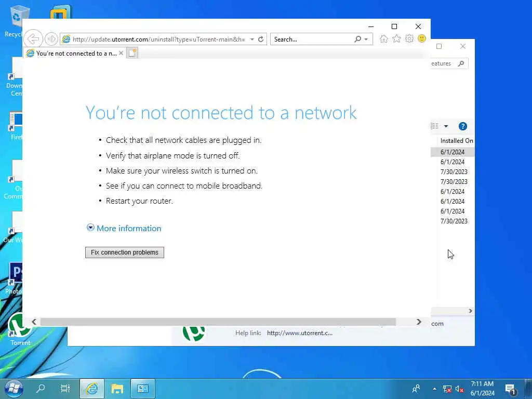Click the IE Search box
Viewport: 532px width, 399px height.
click(x=312, y=39)
